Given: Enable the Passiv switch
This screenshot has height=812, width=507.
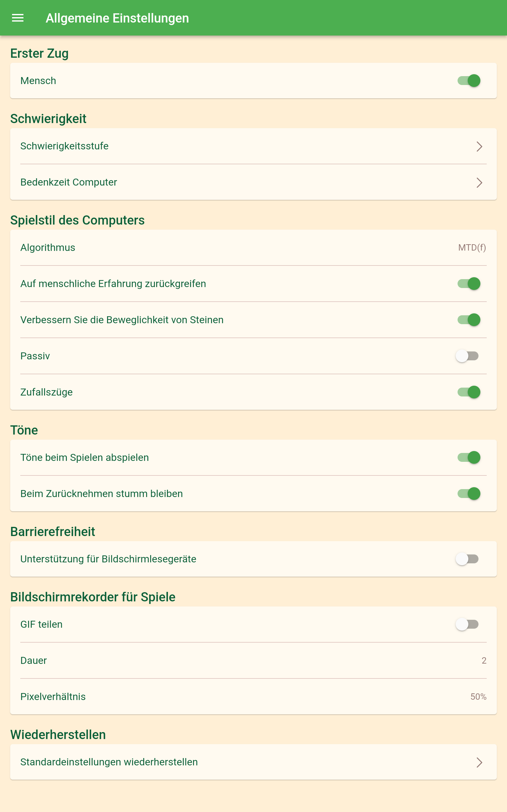Looking at the screenshot, I should point(467,356).
